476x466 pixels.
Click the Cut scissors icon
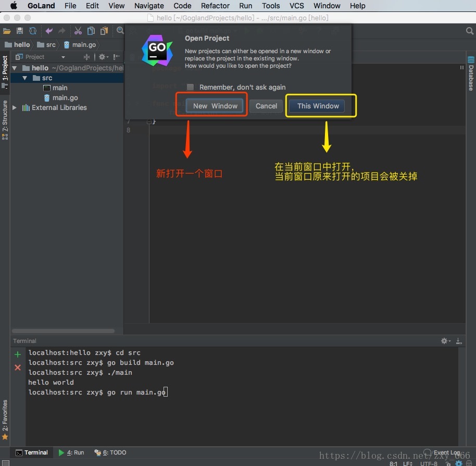click(x=78, y=31)
